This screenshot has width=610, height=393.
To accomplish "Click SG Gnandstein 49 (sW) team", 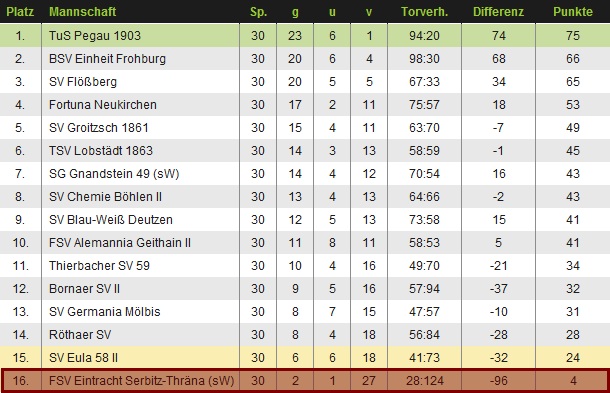I will (114, 174).
